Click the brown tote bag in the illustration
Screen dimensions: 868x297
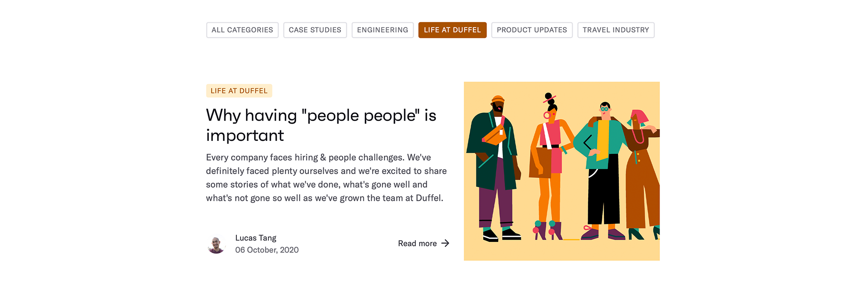tap(540, 162)
